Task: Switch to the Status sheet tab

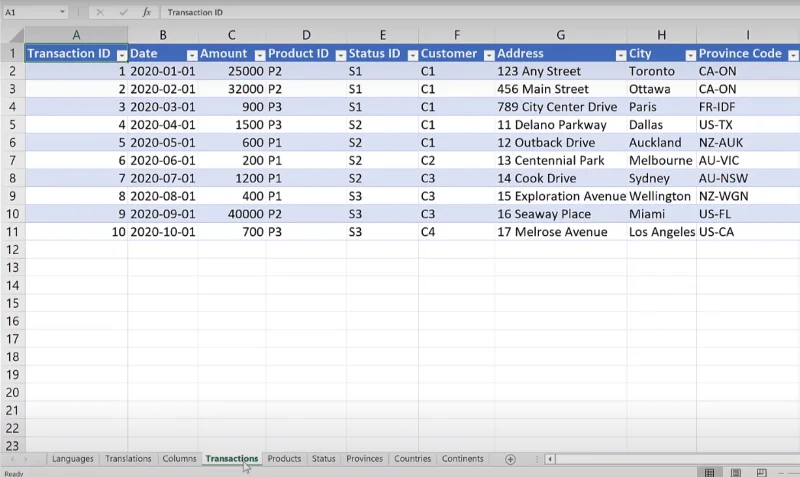Action: point(323,459)
